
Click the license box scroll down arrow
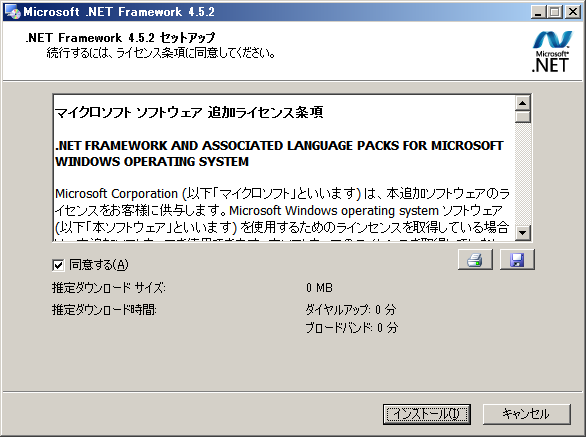(522, 233)
